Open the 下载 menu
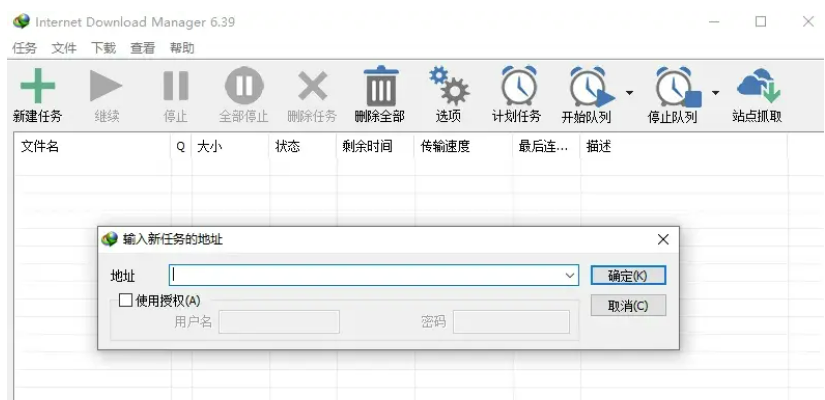Image resolution: width=825 pixels, height=400 pixels. click(103, 48)
